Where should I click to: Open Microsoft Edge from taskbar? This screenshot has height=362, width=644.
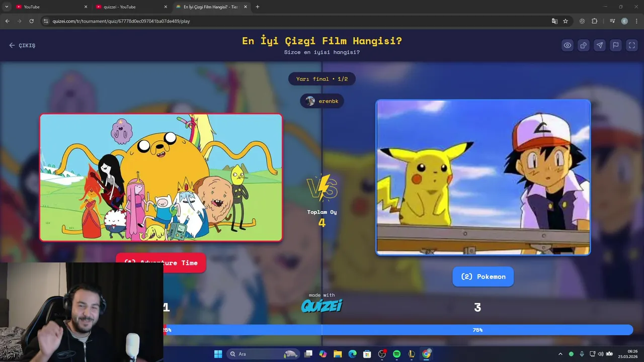click(x=352, y=354)
